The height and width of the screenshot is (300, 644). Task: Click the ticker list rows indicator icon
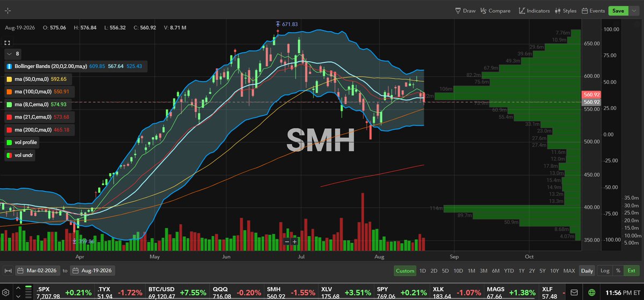click(28, 292)
